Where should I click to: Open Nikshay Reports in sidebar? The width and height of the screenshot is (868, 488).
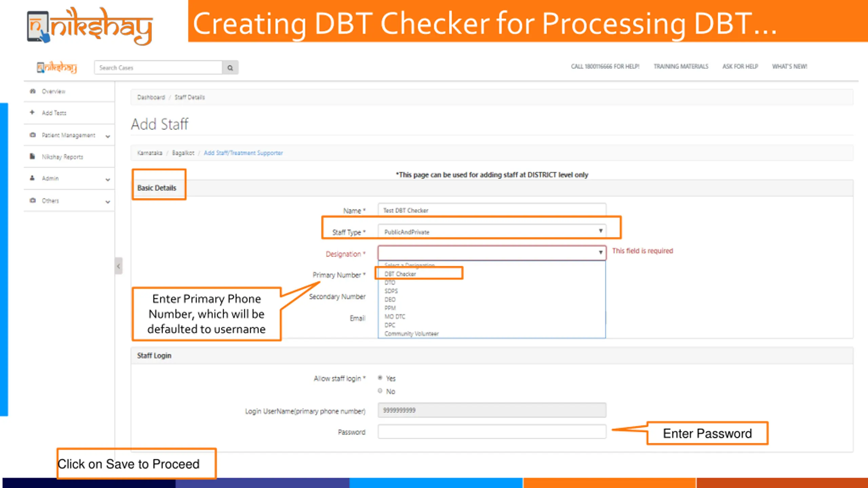(69, 157)
